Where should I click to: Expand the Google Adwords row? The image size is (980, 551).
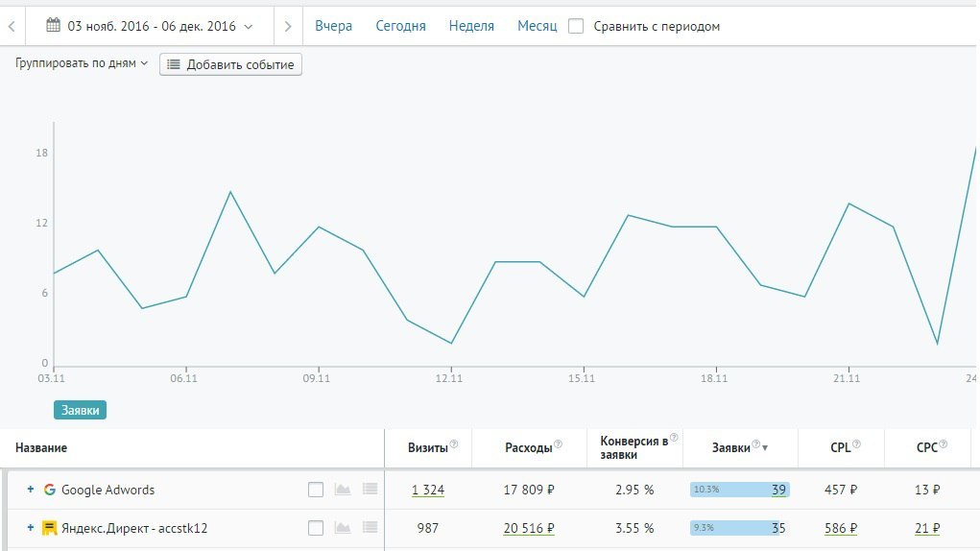(x=31, y=490)
